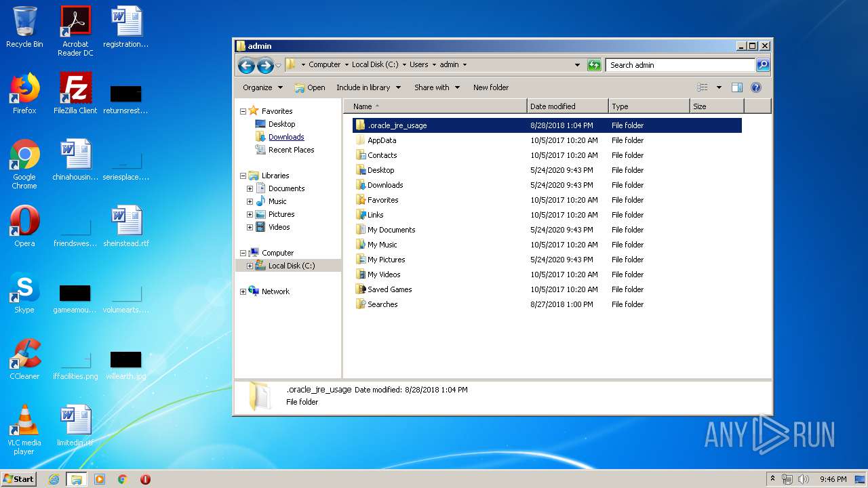Screen dimensions: 868x488
Task: Select the Contacts folder
Action: (x=382, y=155)
